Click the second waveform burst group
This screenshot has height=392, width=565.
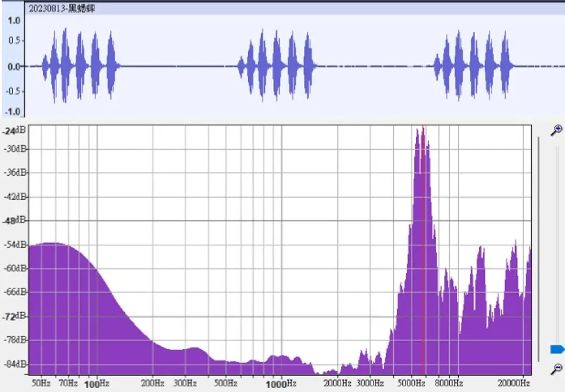tap(276, 66)
